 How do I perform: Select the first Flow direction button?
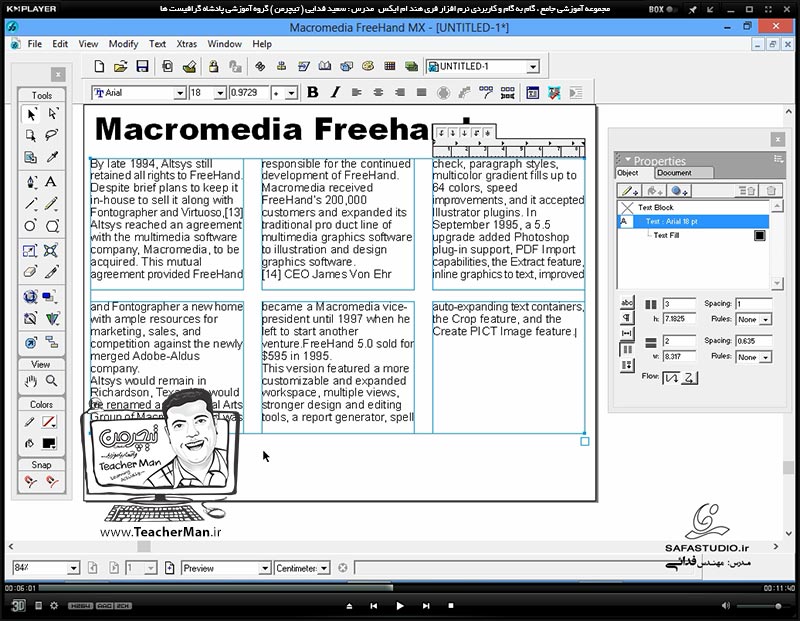[670, 378]
